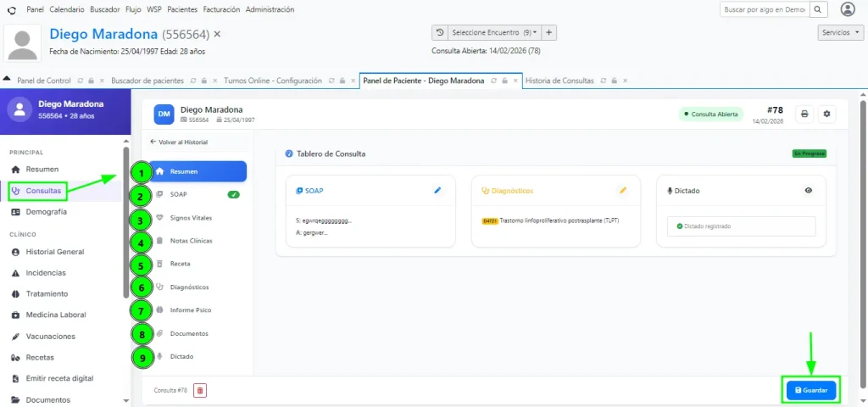Screen dimensions: 868x407
Task: Open the Pacientes menu
Action: click(x=183, y=9)
